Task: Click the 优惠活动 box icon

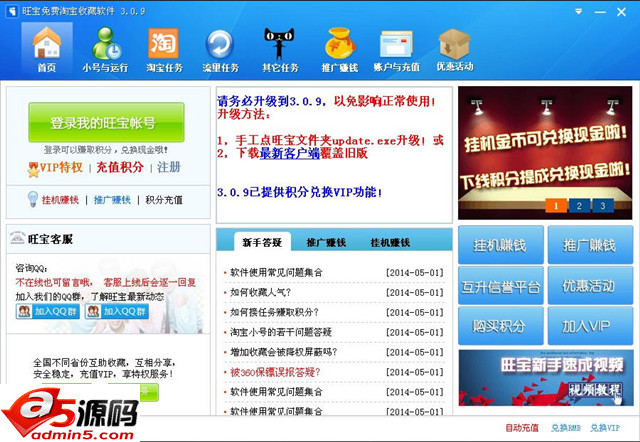Action: click(x=455, y=50)
